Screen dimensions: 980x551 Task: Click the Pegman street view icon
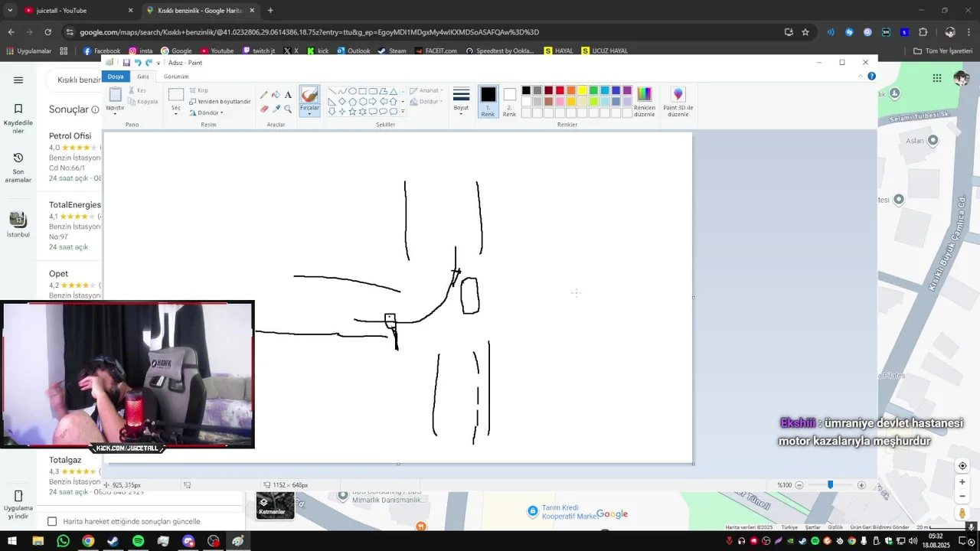click(x=962, y=514)
